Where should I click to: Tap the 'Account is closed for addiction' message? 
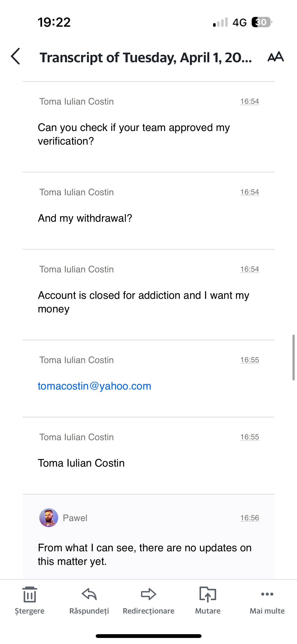[x=143, y=302]
